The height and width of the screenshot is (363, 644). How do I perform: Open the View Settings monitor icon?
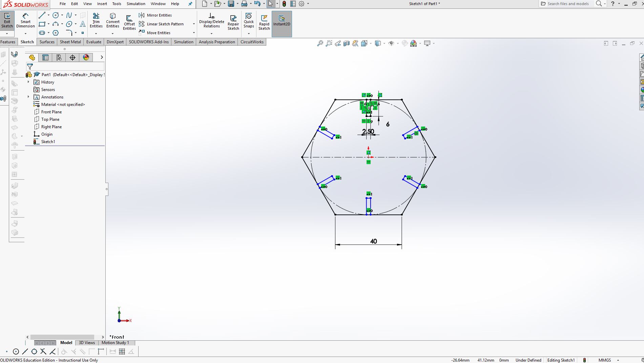click(427, 43)
